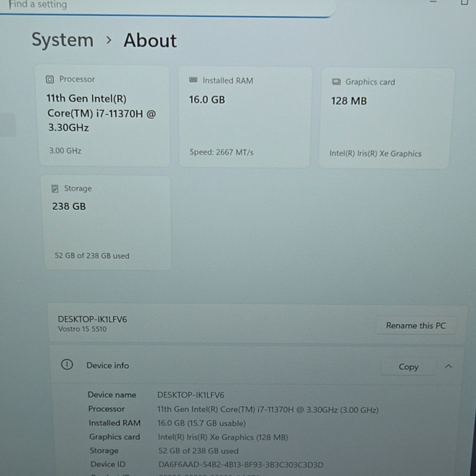Click the Installed RAM label in Device info

(x=115, y=423)
